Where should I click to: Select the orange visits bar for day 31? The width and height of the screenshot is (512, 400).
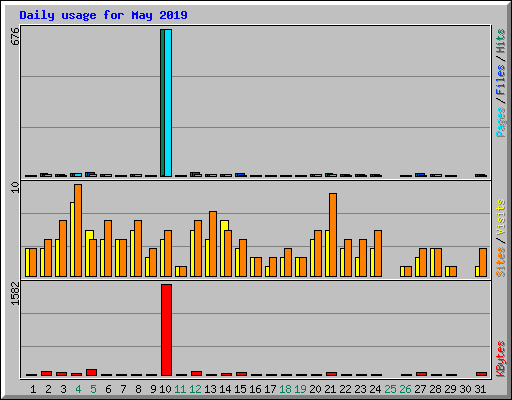coord(483,262)
